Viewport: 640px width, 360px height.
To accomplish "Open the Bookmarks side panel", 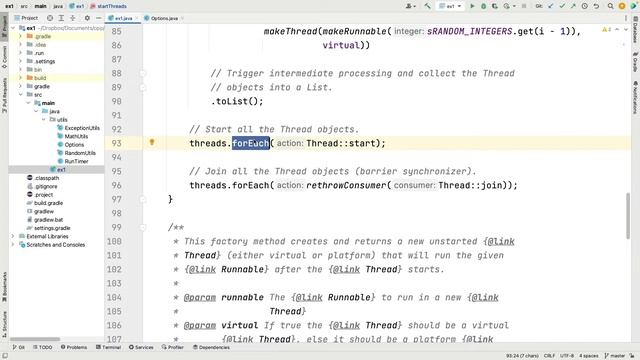I will click(4, 287).
